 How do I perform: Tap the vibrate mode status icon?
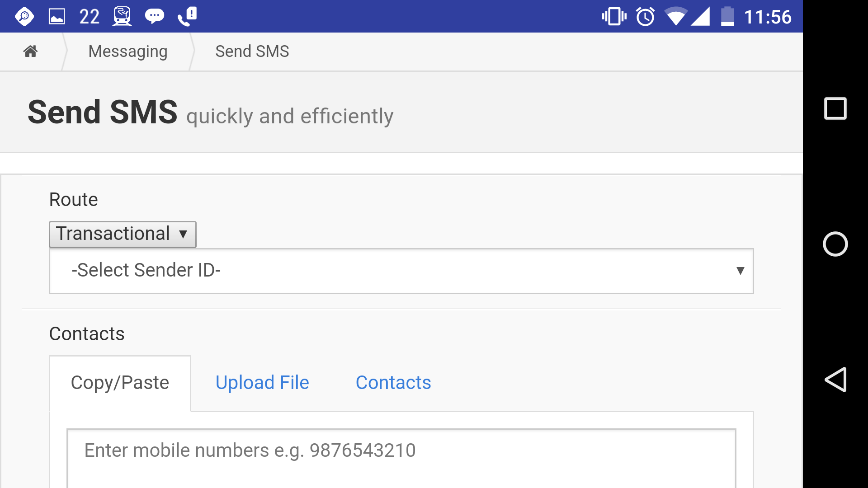point(614,16)
